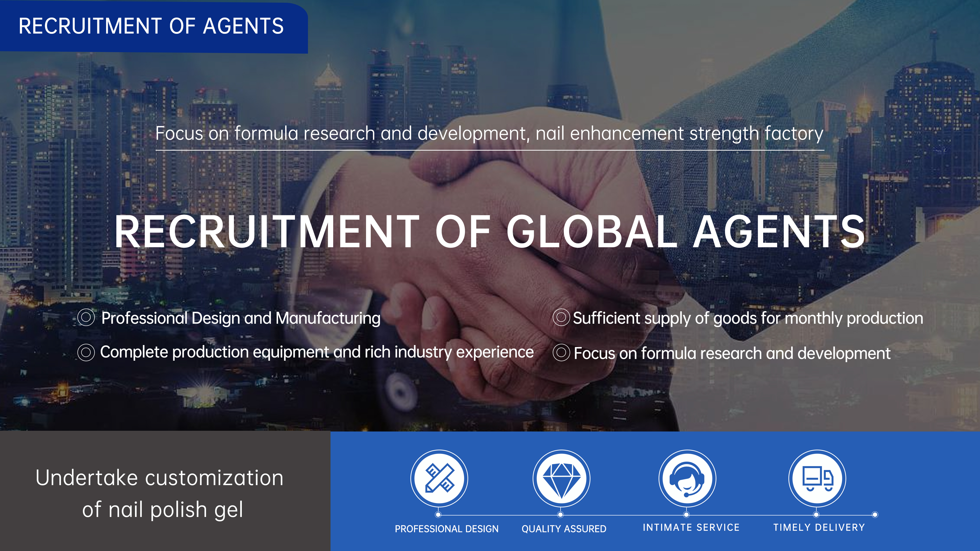980x551 pixels.
Task: Click bullet icon beside Professional Design and Manufacturing
Action: click(86, 317)
